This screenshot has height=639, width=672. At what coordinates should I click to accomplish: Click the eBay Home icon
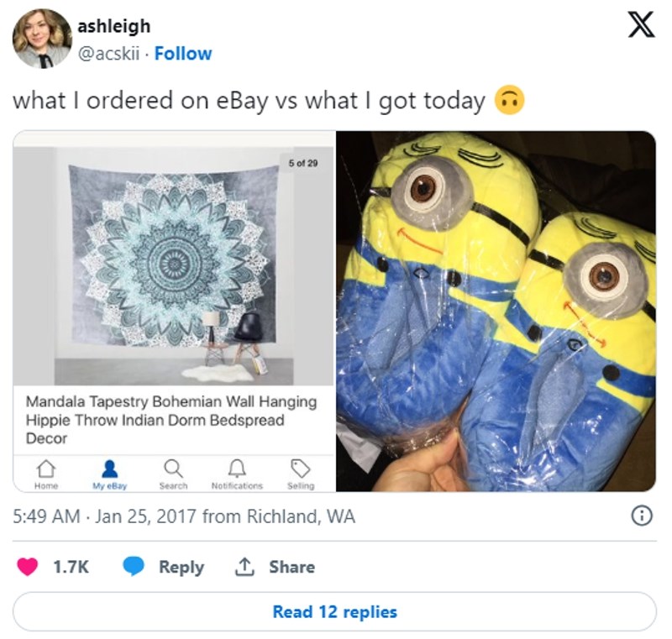(x=47, y=468)
